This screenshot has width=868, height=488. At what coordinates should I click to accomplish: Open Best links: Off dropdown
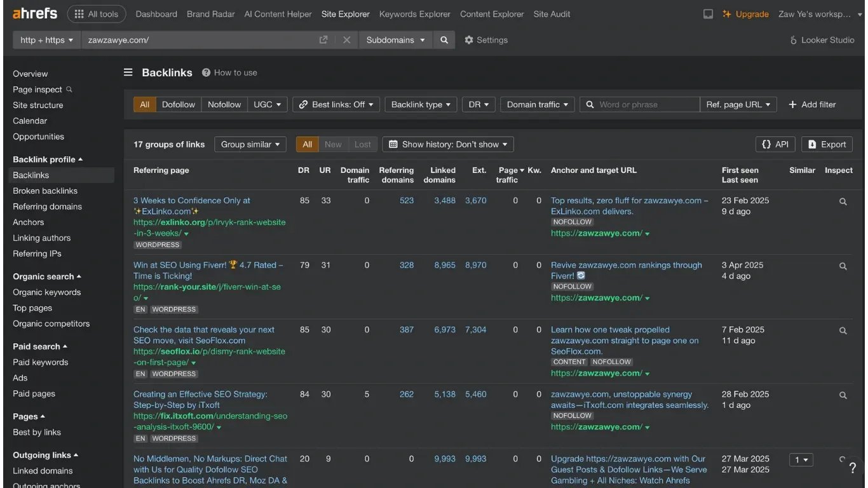tap(336, 105)
